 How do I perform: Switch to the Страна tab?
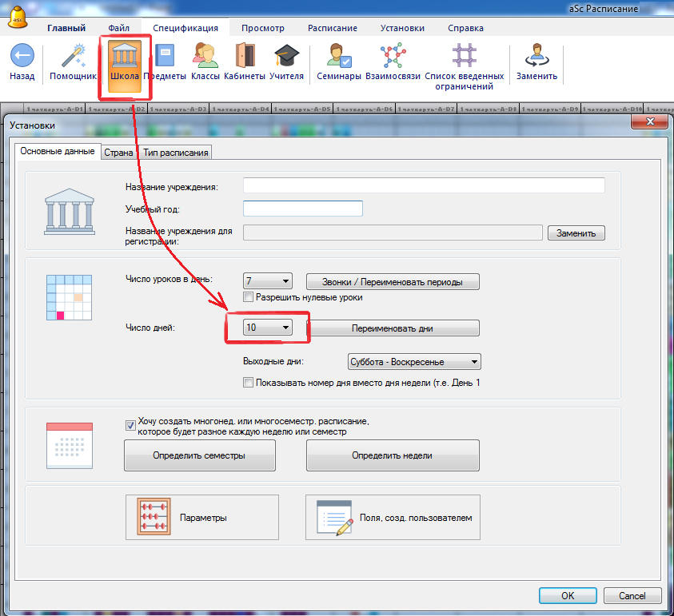[118, 153]
